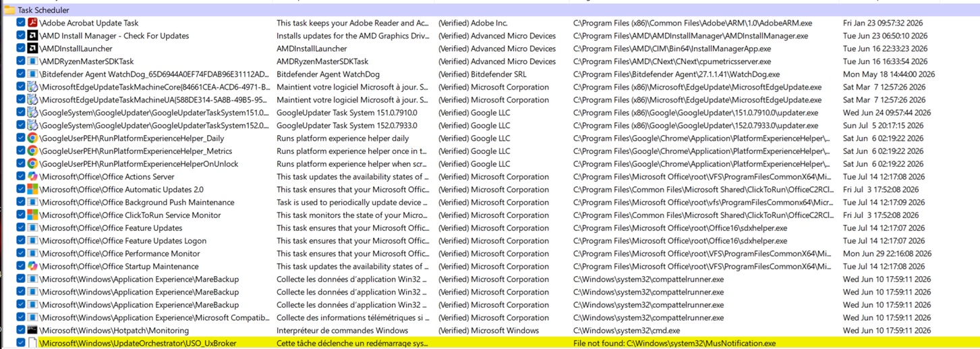Click the GoogleUpdaterTaskSystem151.0 entry icon

[x=32, y=113]
